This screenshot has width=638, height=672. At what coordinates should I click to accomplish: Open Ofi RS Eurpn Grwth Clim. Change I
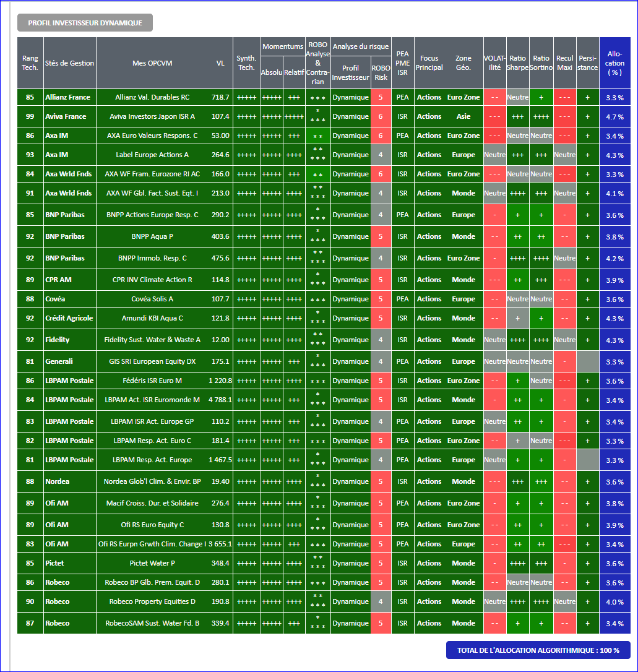point(152,544)
